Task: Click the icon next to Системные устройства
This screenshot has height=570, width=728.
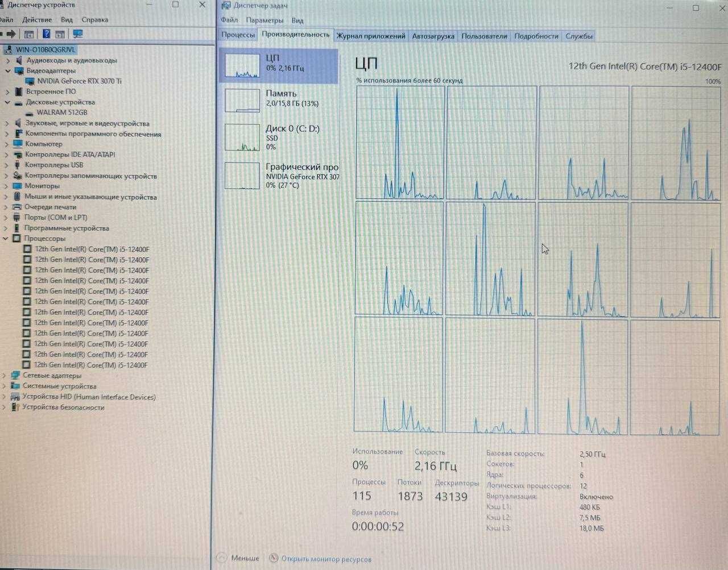Action: pos(15,386)
